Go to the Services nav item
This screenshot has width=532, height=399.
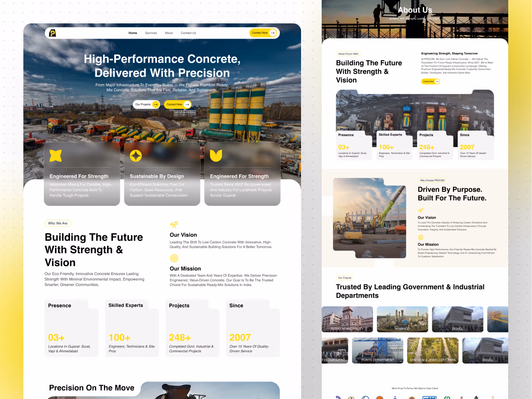[x=151, y=33]
